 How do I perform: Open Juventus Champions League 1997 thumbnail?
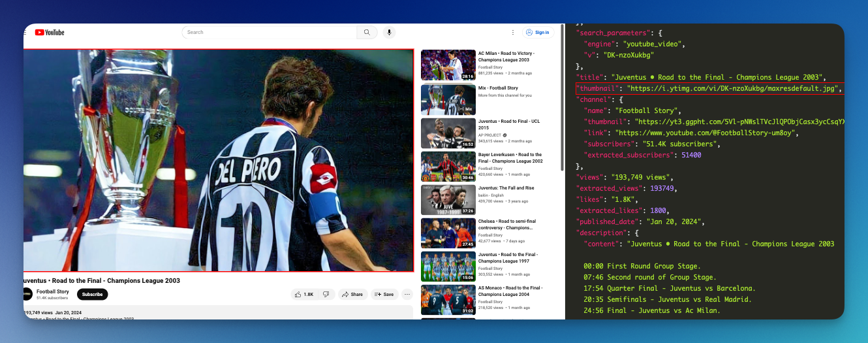tap(448, 267)
